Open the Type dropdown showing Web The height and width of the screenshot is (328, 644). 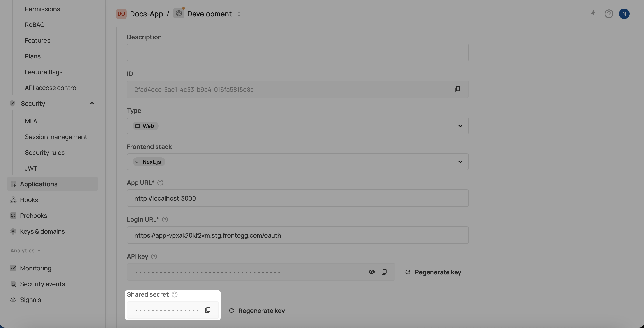tap(461, 126)
